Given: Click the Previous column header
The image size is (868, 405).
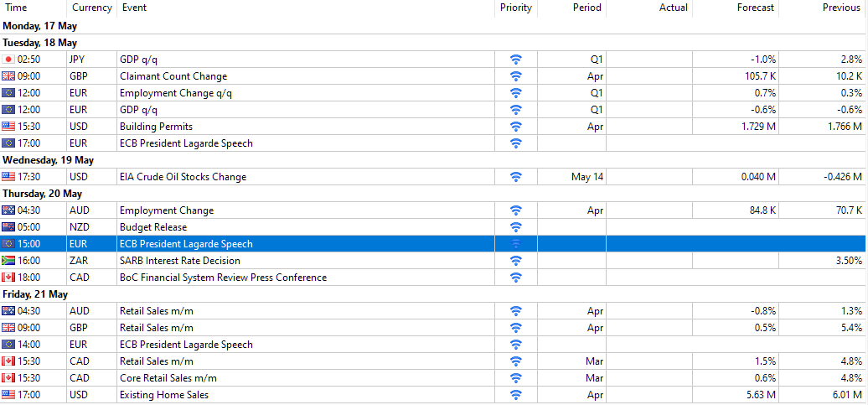Looking at the screenshot, I should tap(840, 8).
